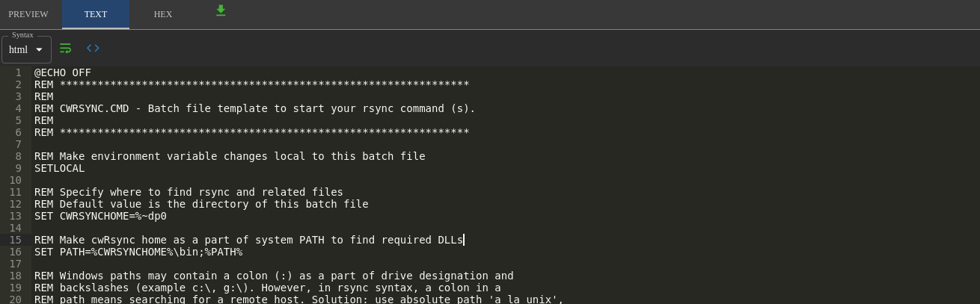This screenshot has width=980, height=304.
Task: Click line number 15 in gutter
Action: coord(16,240)
